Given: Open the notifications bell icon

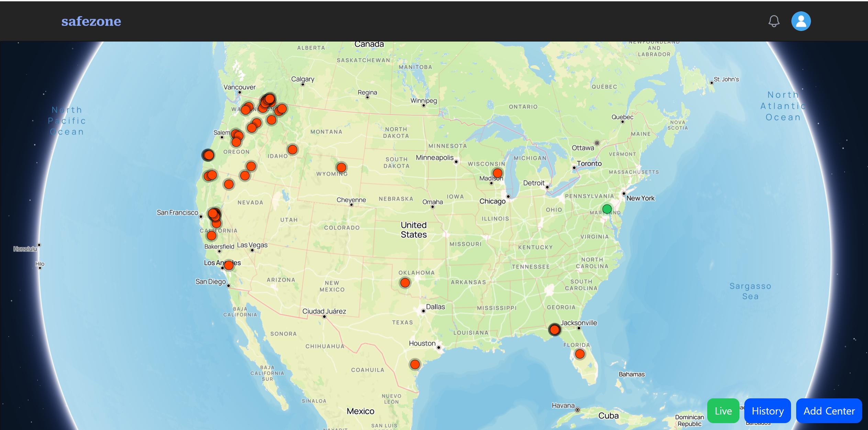Looking at the screenshot, I should tap(774, 21).
